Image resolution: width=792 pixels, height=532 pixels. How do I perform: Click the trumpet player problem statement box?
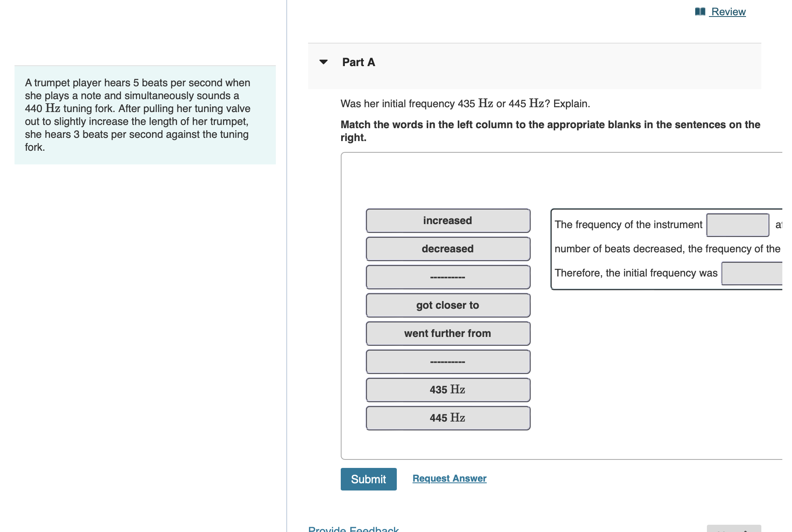145,115
